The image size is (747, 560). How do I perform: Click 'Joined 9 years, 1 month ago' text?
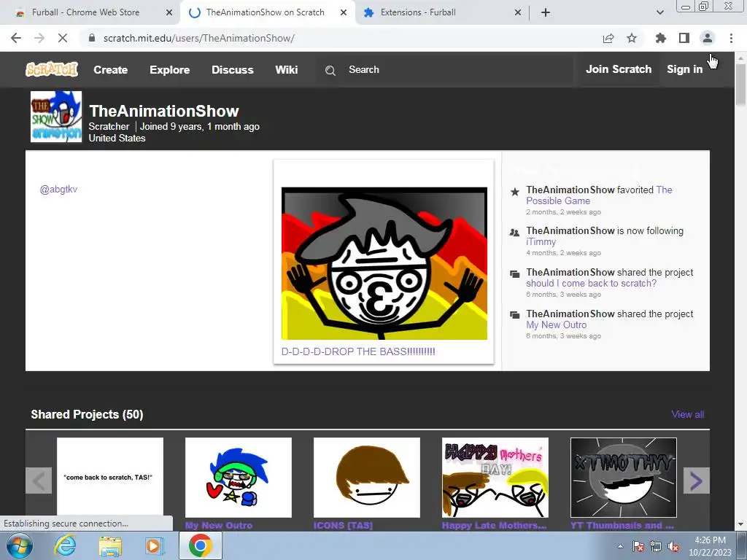click(x=200, y=127)
